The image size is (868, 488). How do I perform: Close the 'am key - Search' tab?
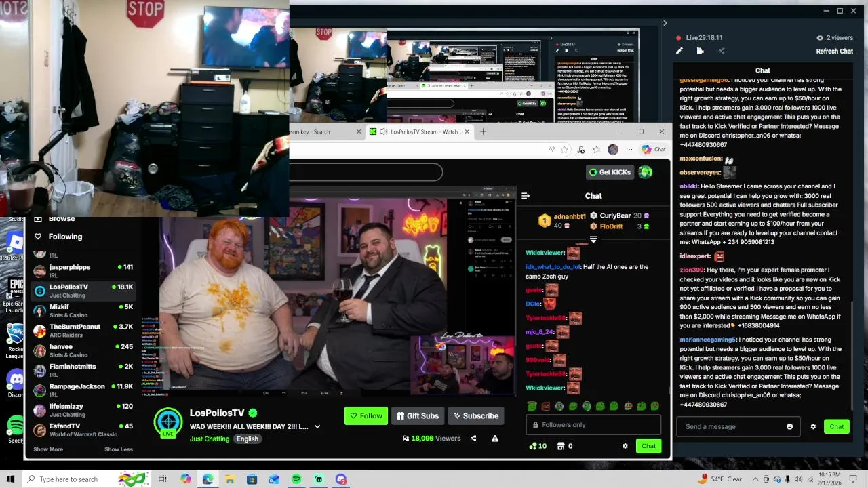coord(359,131)
